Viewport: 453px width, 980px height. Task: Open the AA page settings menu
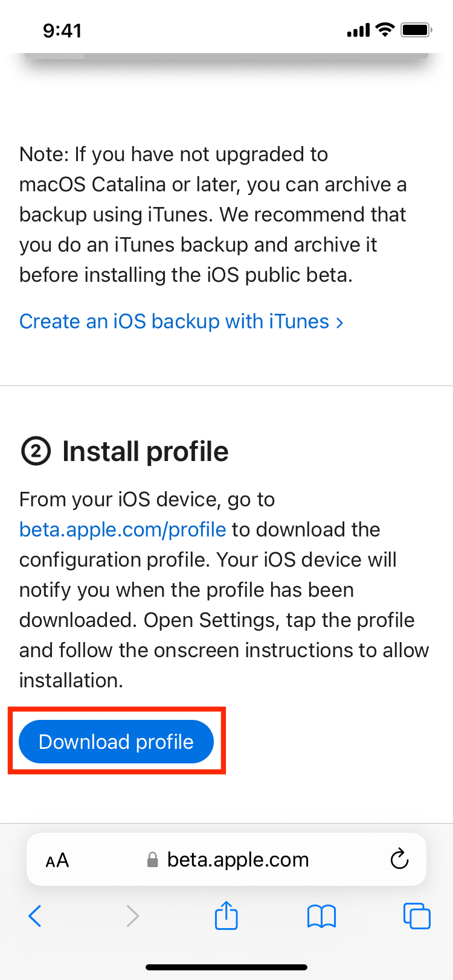click(57, 860)
